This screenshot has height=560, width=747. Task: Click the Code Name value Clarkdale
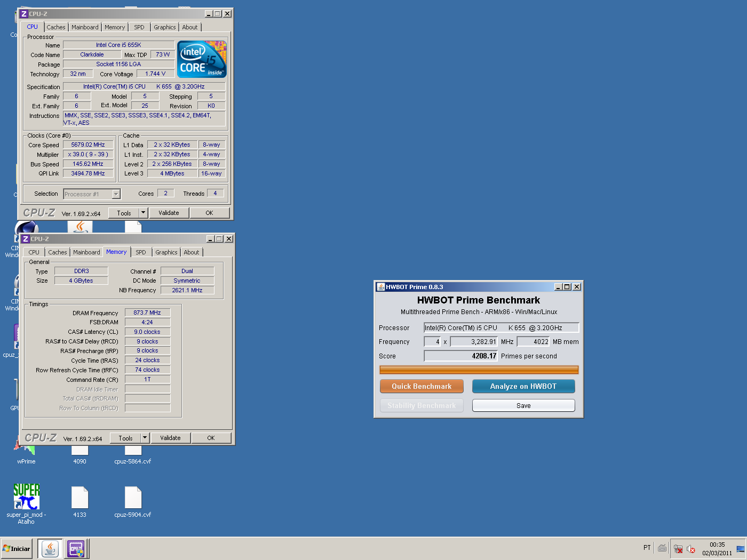[x=92, y=54]
